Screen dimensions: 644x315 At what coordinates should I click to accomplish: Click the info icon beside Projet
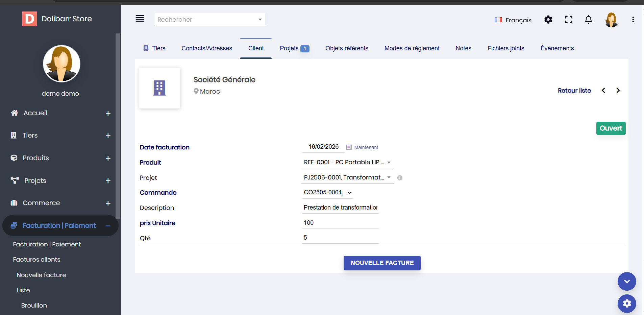[x=400, y=178]
